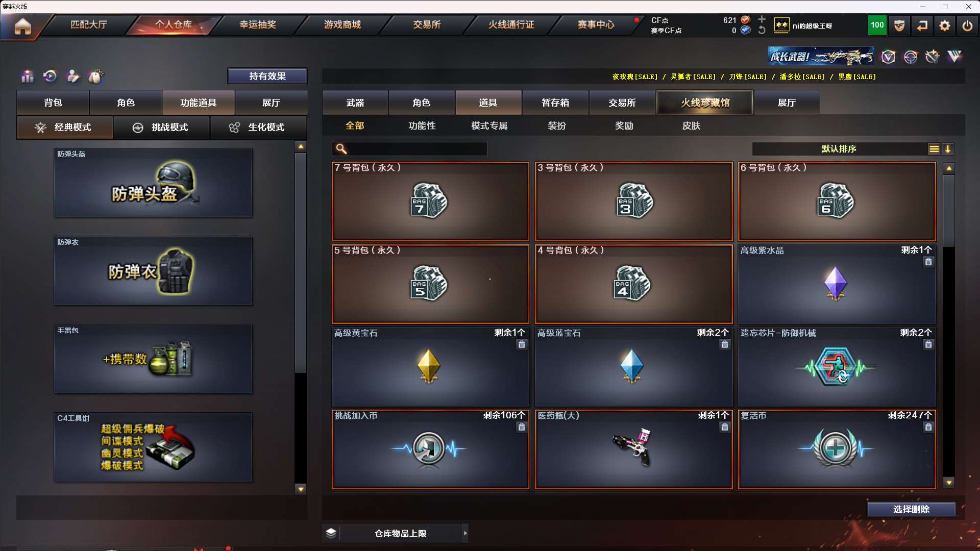This screenshot has height=551, width=980.
Task: Go to the home lobby icon
Action: (x=22, y=26)
